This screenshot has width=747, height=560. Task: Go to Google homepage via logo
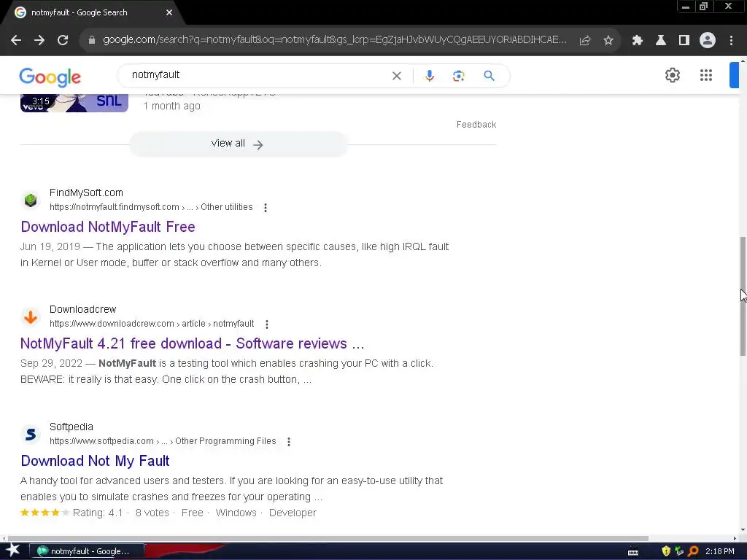[x=50, y=77]
